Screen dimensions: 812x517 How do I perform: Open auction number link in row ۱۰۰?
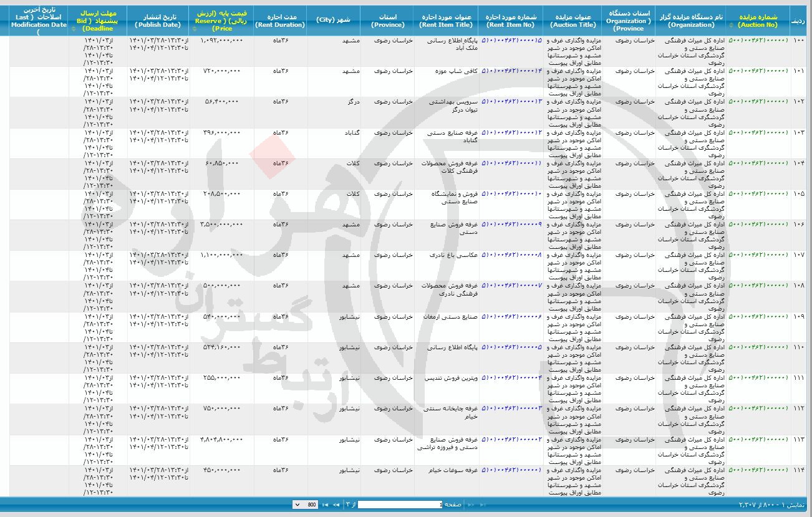(757, 39)
